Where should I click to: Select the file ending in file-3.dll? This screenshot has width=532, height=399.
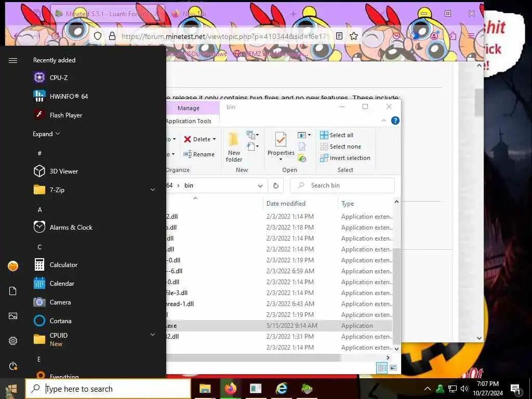279,293
